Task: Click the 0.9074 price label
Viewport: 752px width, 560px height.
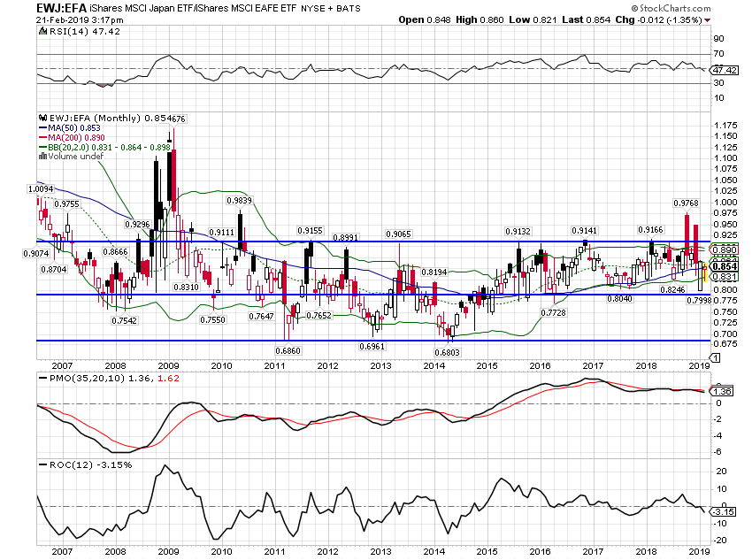Action: pos(35,253)
